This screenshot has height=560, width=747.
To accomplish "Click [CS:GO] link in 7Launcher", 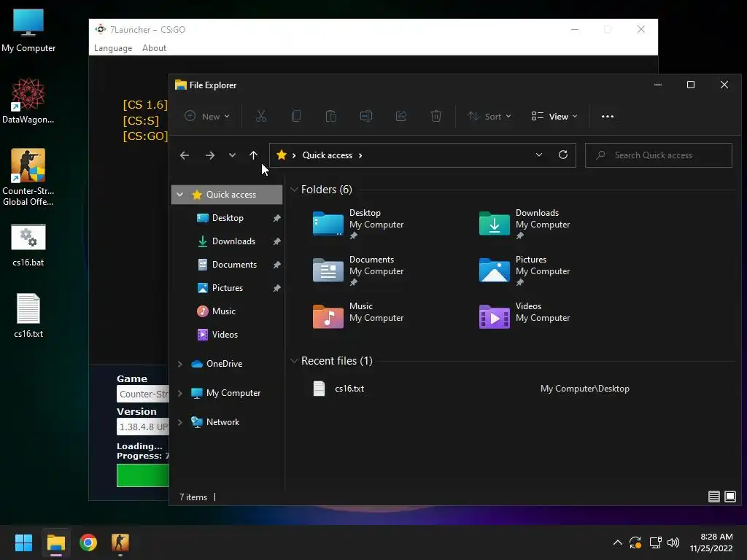I will tap(145, 136).
